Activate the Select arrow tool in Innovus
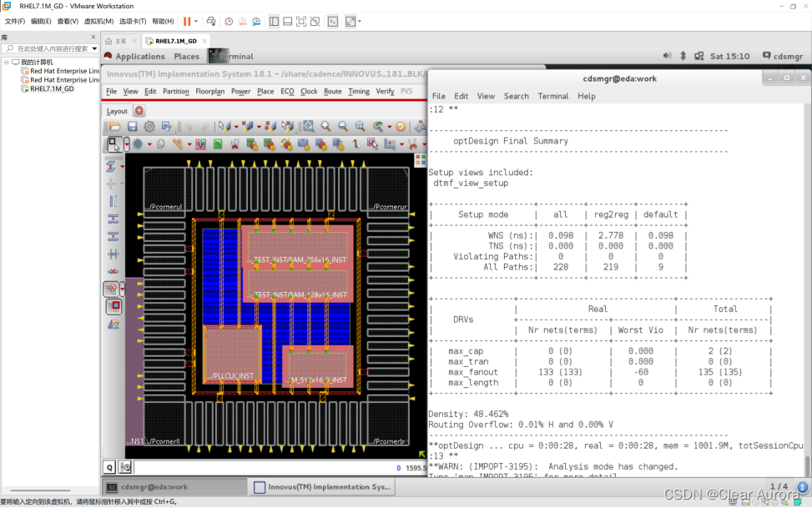The image size is (812, 508). click(x=113, y=144)
